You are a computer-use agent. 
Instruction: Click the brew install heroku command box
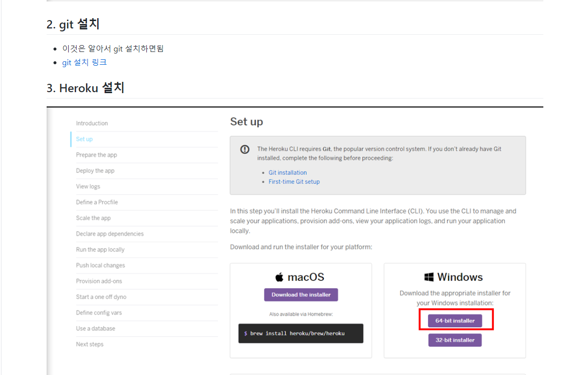point(301,333)
